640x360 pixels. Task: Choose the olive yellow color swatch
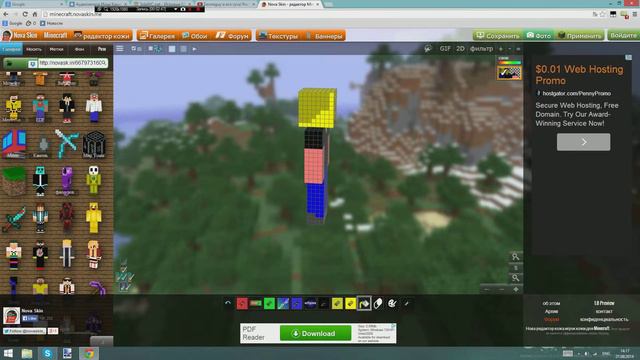[x=337, y=304]
